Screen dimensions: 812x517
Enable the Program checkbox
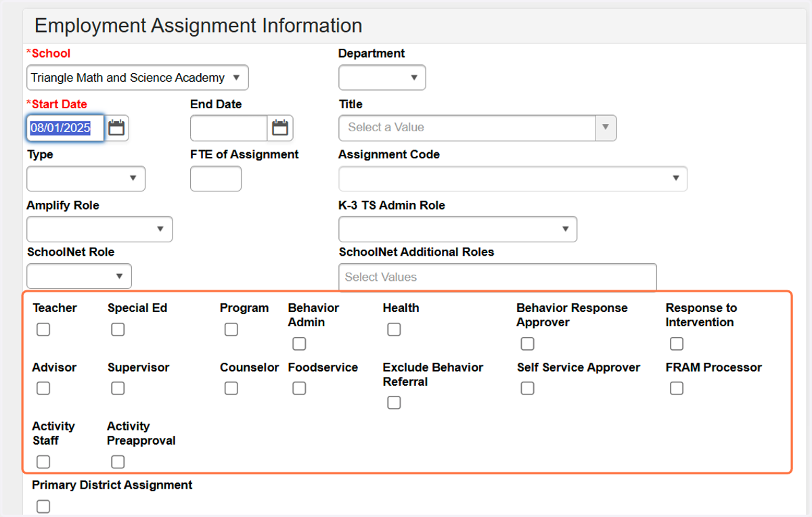tap(231, 330)
